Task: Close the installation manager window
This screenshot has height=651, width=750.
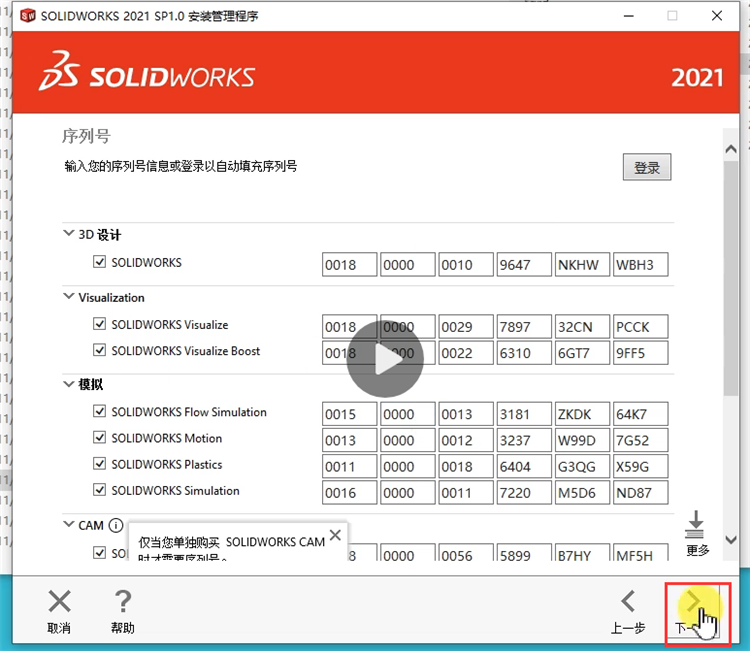Action: click(717, 16)
